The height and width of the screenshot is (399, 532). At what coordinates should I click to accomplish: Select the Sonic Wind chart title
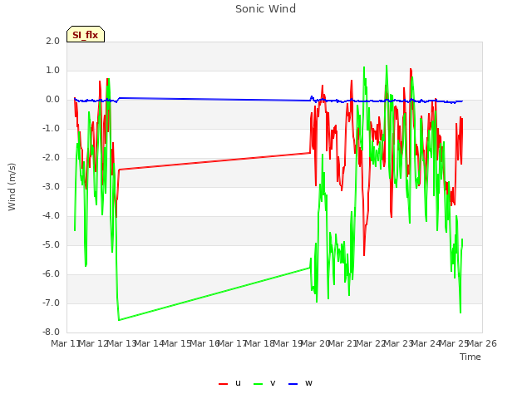[266, 9]
